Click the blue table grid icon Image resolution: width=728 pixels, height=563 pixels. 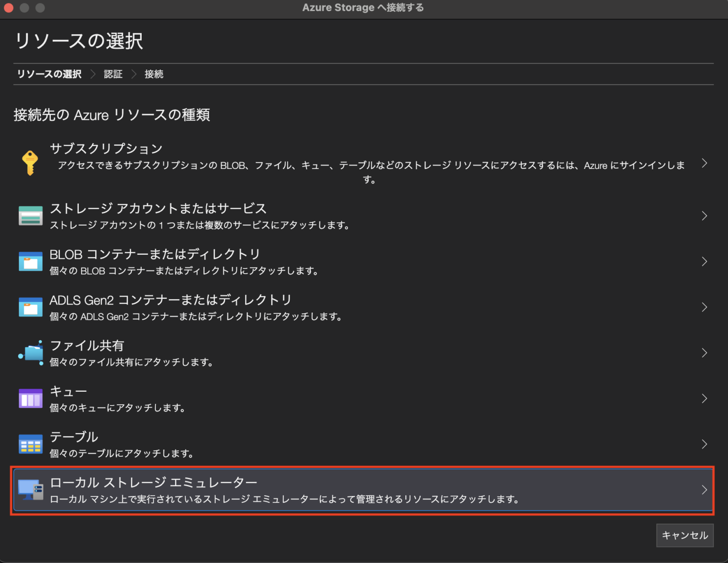[30, 444]
